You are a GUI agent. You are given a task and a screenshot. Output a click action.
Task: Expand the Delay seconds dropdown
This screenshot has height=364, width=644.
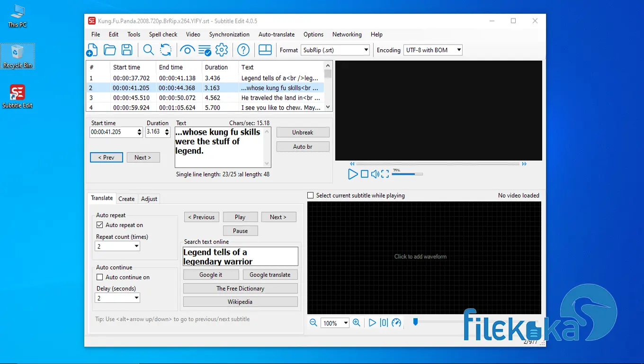click(x=117, y=298)
